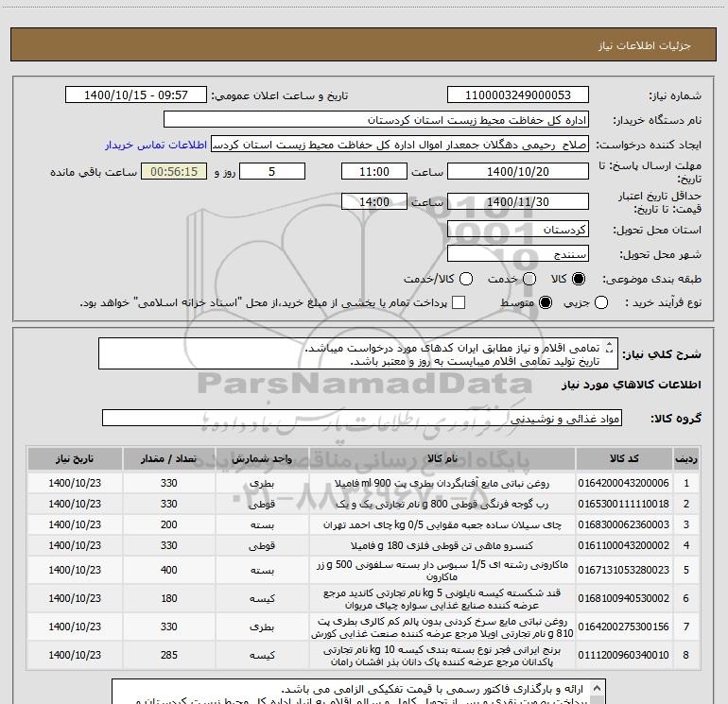Click the کنسرو ماهی تن item name
728x704 pixels.
[x=442, y=545]
